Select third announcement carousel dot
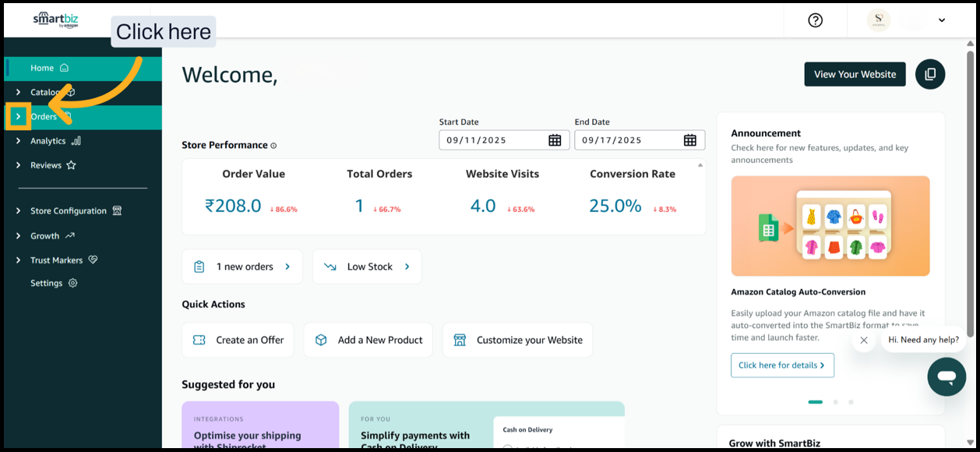 (851, 402)
